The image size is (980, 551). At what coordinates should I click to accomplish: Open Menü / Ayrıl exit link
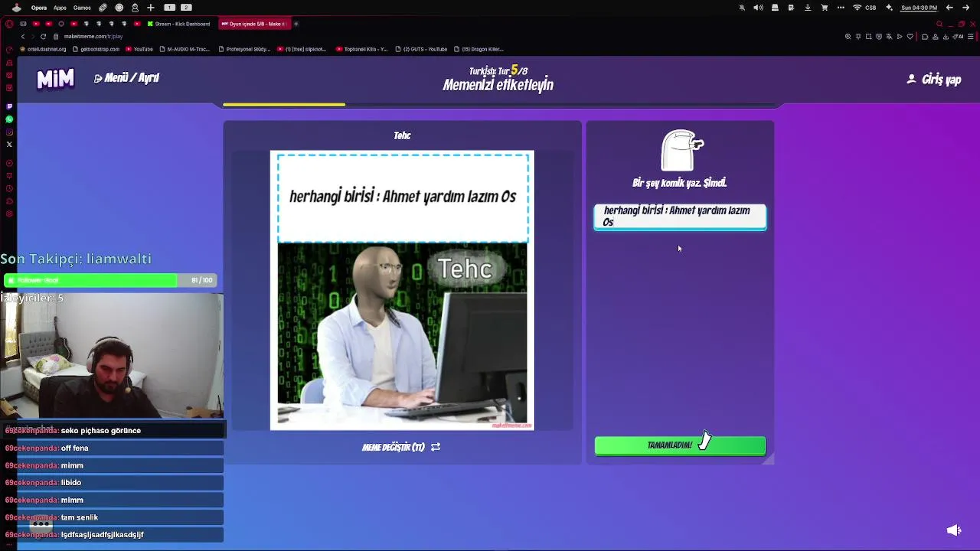coord(127,78)
